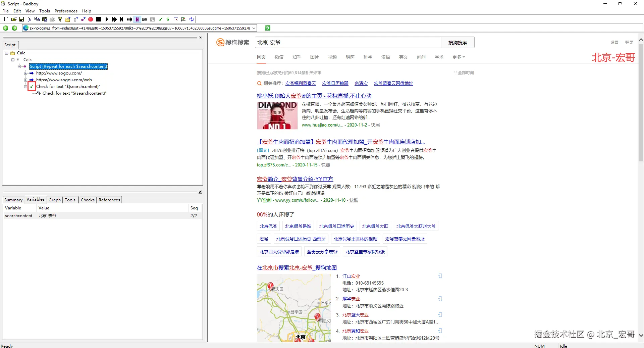This screenshot has width=644, height=348.
Task: Click the address bar URL field
Action: (x=140, y=28)
